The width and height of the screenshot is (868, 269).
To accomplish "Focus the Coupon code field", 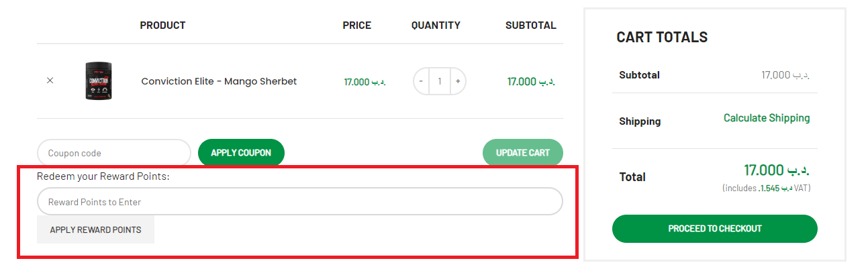I will pyautogui.click(x=114, y=153).
